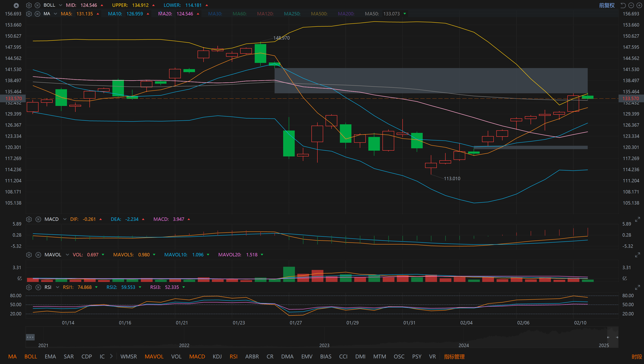Image resolution: width=644 pixels, height=364 pixels.
Task: Open MACD panel settings gear
Action: coord(29,219)
